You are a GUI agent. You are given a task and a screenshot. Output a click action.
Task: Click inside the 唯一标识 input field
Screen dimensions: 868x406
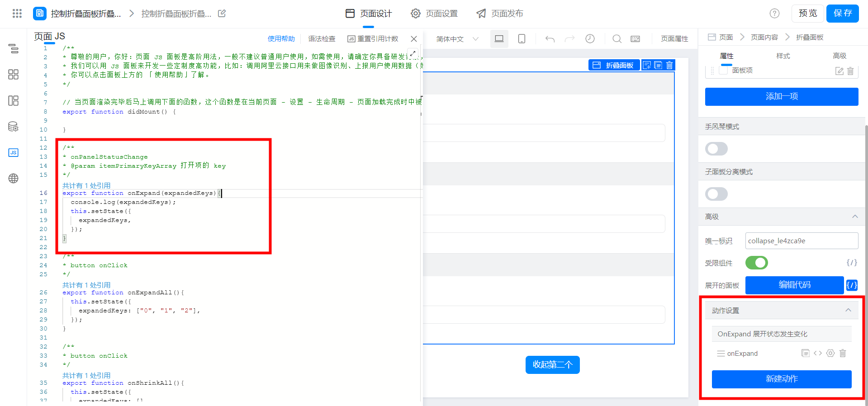(x=802, y=241)
